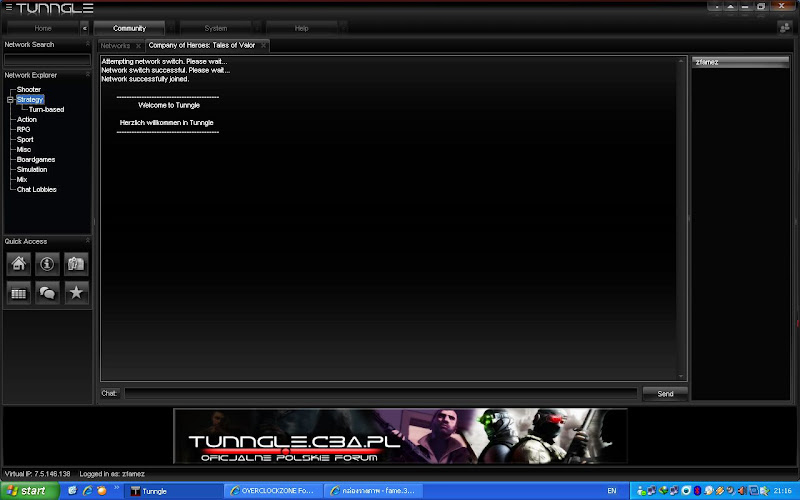Screen dimensions: 800x500
Task: Collapse the Quick Access panel
Action: pyautogui.click(x=87, y=241)
